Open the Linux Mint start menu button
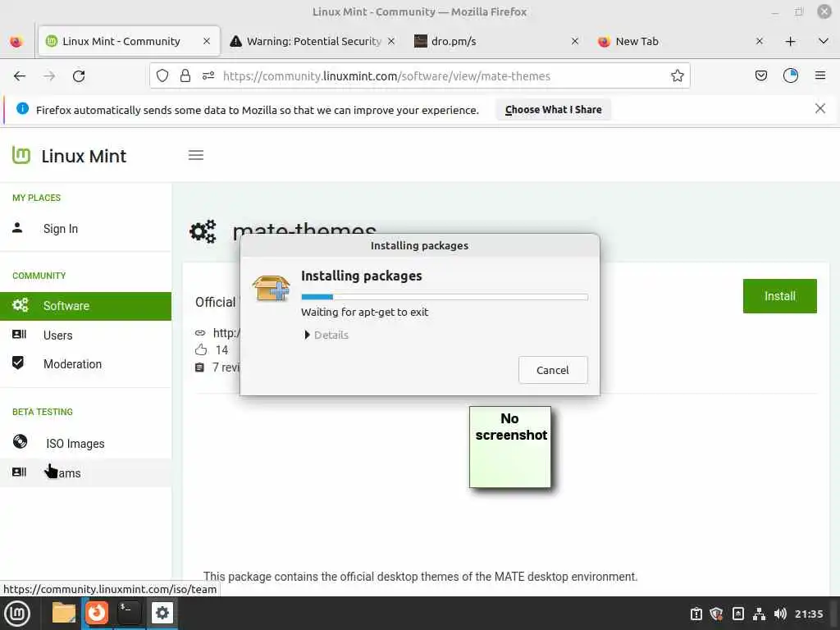Image resolution: width=840 pixels, height=630 pixels. (x=17, y=614)
